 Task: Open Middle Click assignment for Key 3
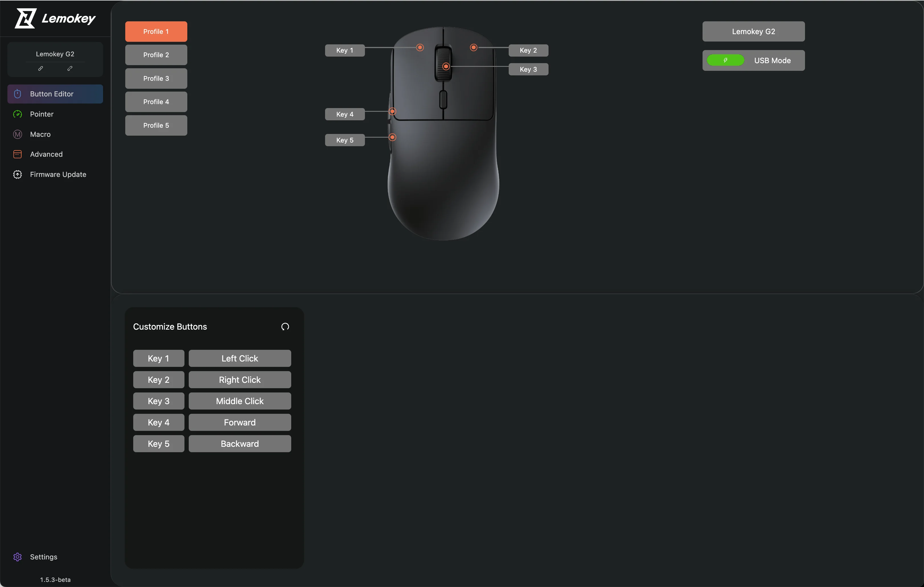[x=240, y=401]
